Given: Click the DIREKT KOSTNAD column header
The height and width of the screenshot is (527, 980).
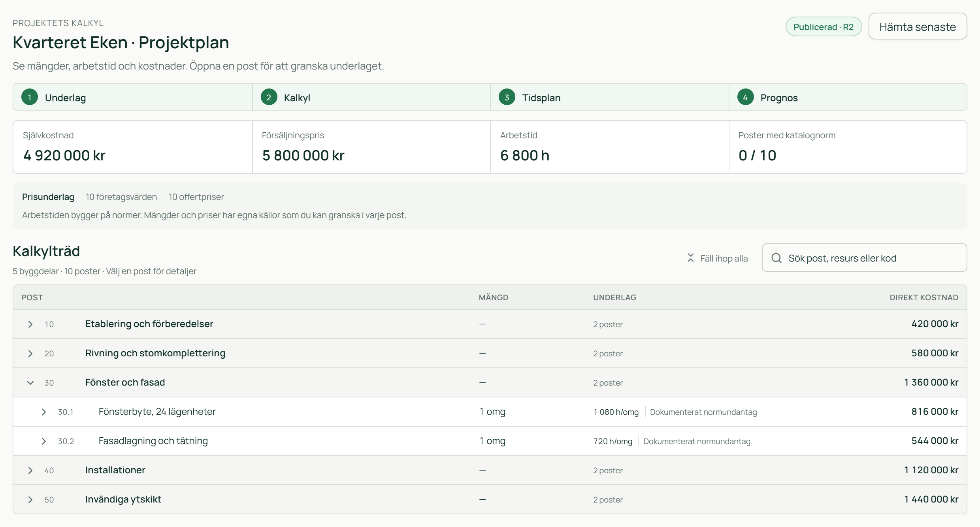Looking at the screenshot, I should pyautogui.click(x=924, y=297).
